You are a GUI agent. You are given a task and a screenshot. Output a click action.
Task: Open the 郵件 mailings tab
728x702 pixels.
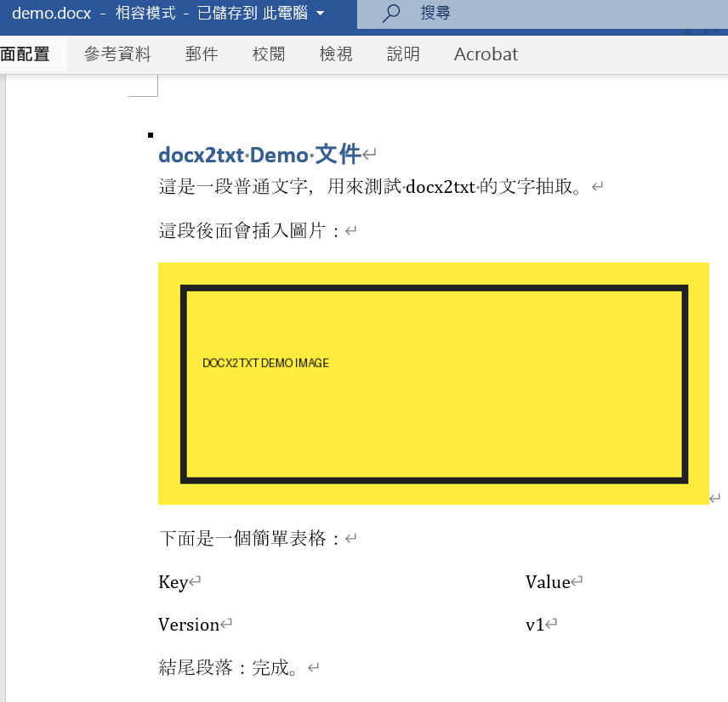point(202,54)
